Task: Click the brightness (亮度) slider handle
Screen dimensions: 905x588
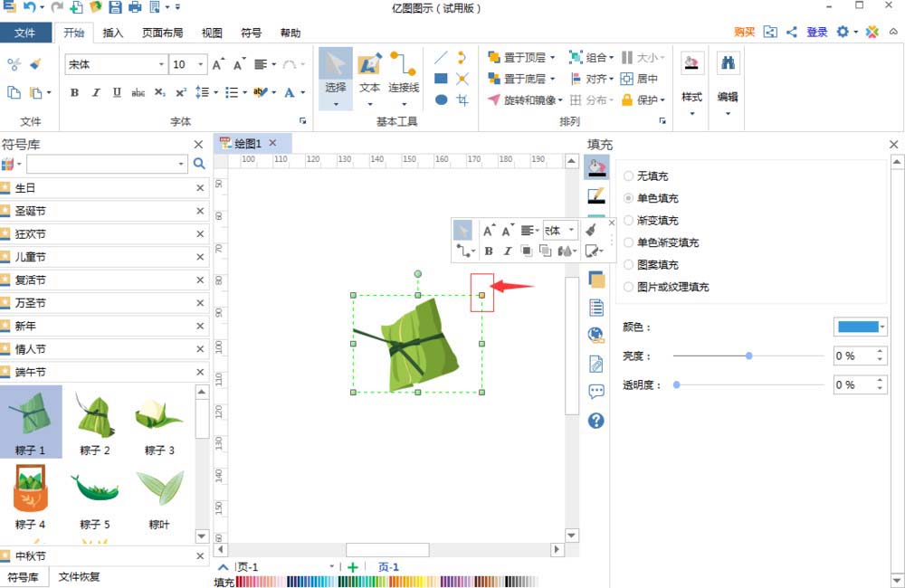Action: (x=748, y=356)
